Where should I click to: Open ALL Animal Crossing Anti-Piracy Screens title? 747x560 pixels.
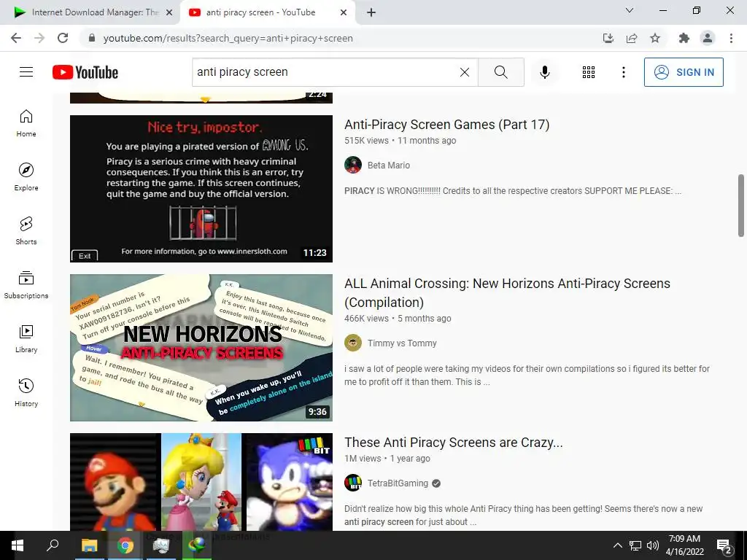507,293
